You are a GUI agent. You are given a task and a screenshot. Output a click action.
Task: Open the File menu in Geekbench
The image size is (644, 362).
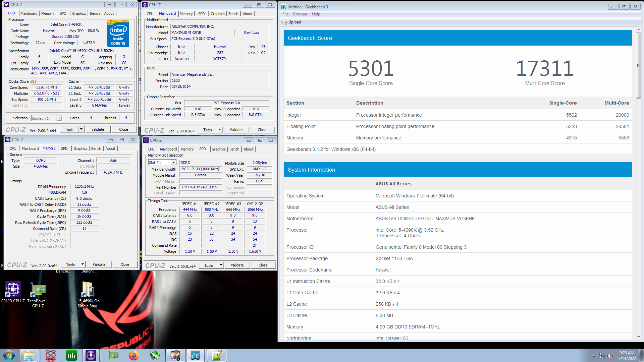(285, 14)
